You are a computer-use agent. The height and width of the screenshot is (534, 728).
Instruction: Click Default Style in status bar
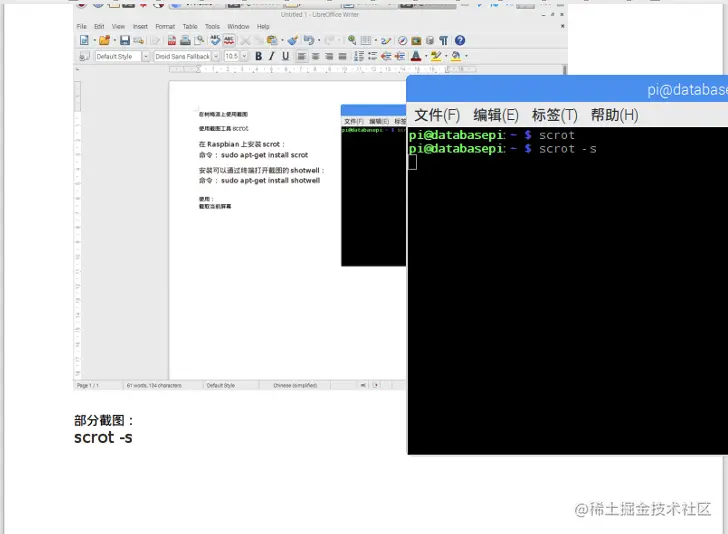(x=221, y=385)
